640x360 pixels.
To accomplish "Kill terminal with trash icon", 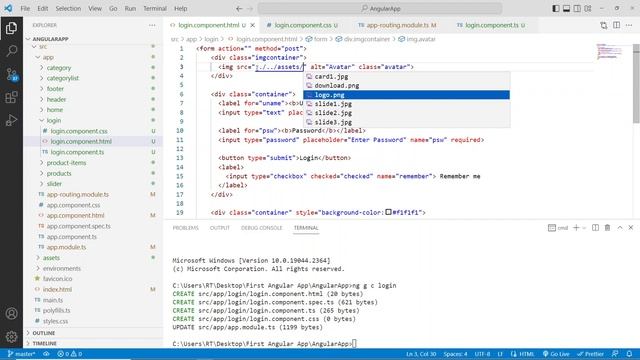I will coord(607,228).
